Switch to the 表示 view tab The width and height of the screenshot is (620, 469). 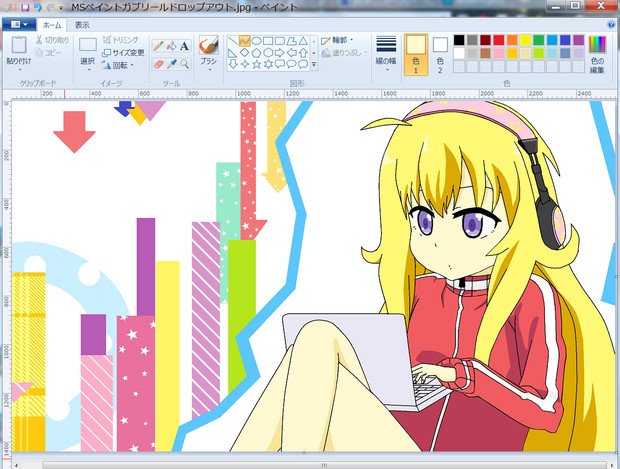tap(82, 25)
